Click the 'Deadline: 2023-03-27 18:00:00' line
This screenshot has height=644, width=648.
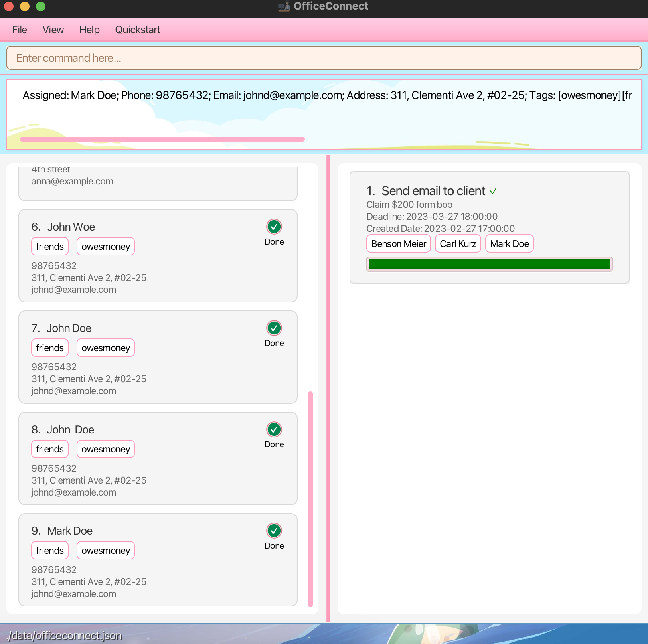(432, 217)
